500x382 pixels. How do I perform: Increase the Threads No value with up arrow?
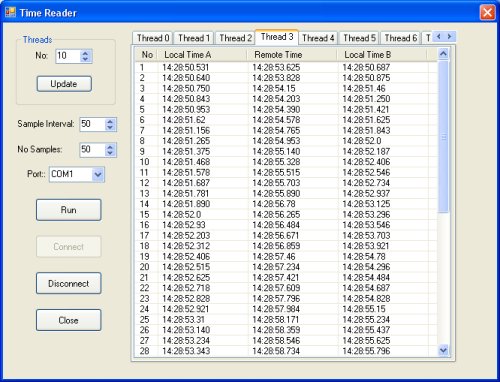pyautogui.click(x=85, y=53)
